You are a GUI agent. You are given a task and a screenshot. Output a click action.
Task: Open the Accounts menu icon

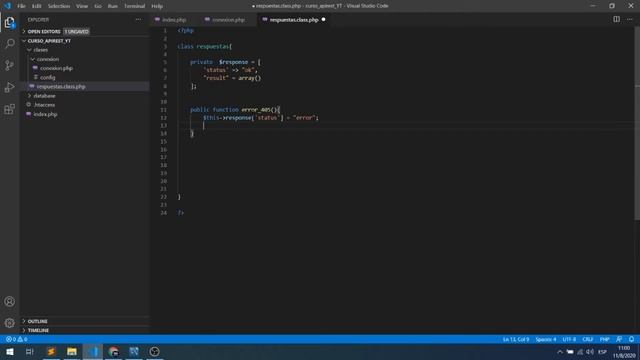(9, 302)
